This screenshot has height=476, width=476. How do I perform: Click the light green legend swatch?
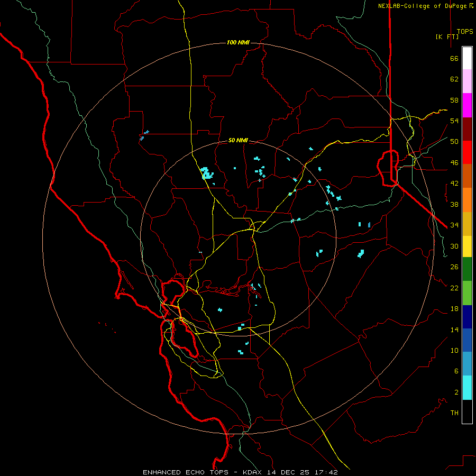467,293
